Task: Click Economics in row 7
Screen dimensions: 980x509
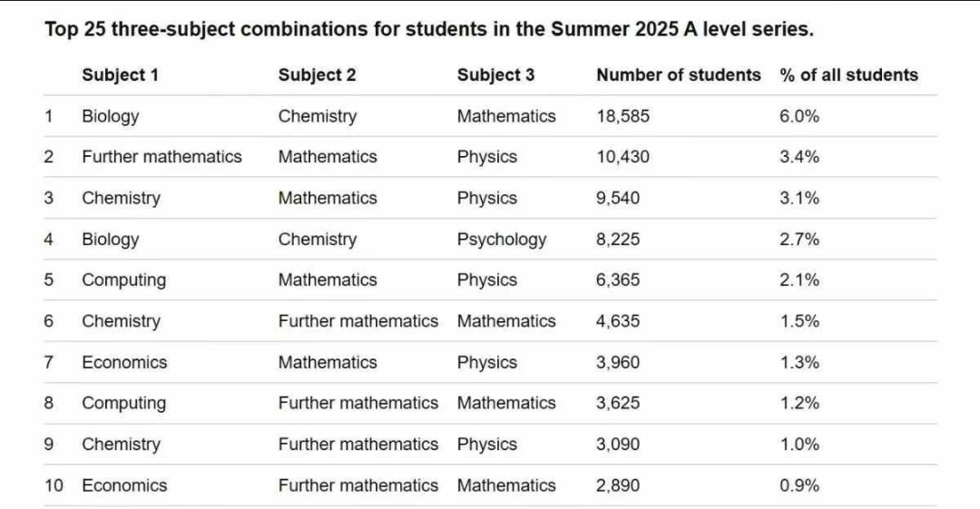Action: point(124,362)
